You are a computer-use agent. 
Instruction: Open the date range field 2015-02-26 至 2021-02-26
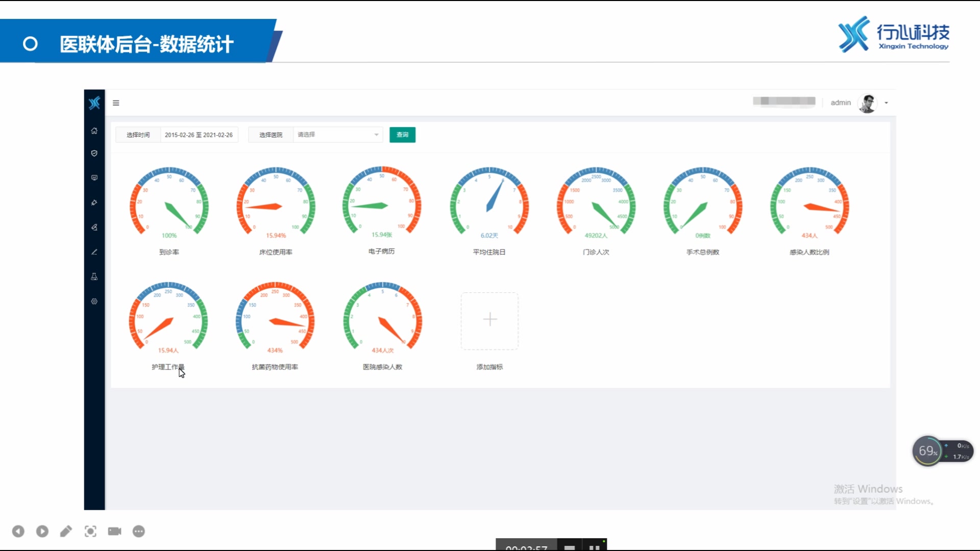(x=199, y=135)
